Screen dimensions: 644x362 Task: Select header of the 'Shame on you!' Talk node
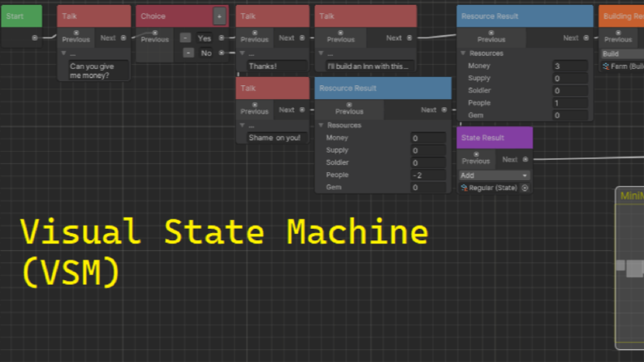click(x=272, y=88)
